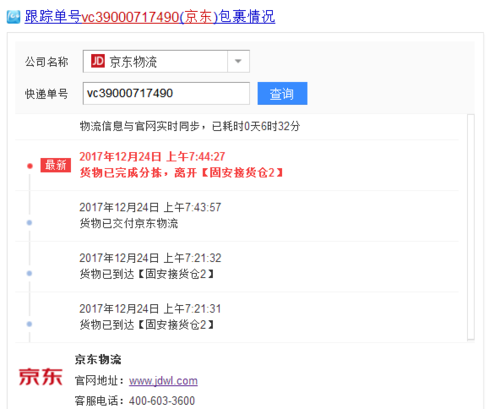Click the blue 查询 button
500x409 pixels.
click(x=282, y=93)
